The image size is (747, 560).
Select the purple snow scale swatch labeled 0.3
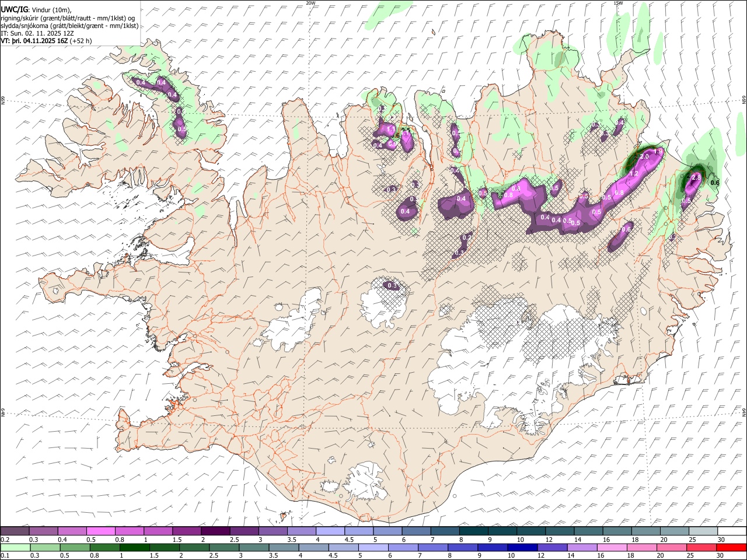click(43, 531)
